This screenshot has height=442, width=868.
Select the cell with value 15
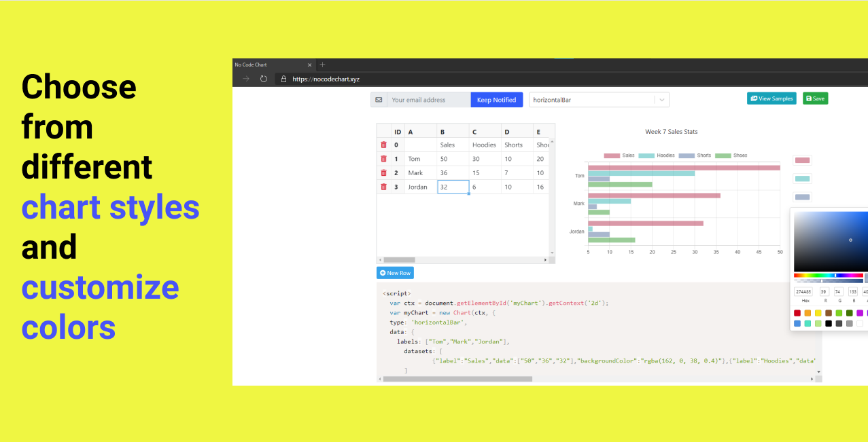click(485, 173)
